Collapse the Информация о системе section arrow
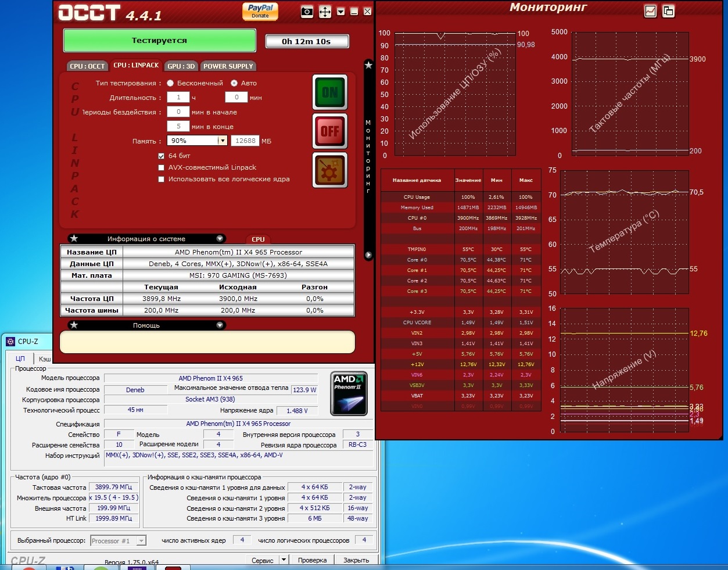This screenshot has width=728, height=570. [220, 239]
